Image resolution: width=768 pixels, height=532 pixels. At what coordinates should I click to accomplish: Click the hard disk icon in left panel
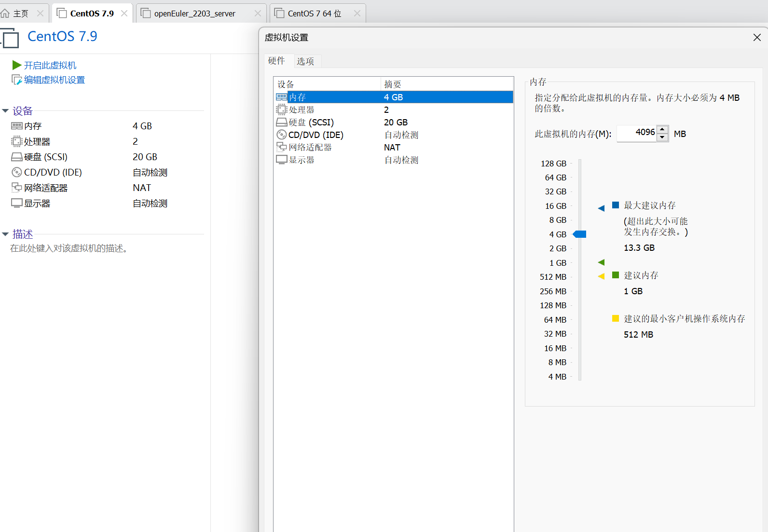coord(17,157)
